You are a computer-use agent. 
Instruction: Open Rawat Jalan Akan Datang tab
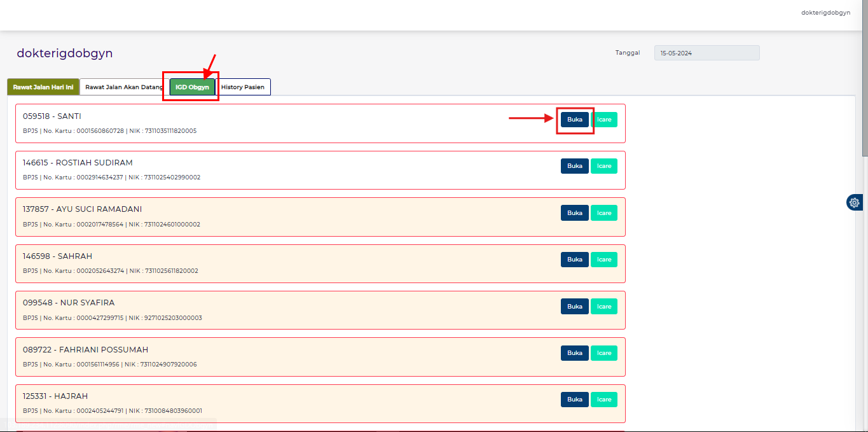pos(124,87)
